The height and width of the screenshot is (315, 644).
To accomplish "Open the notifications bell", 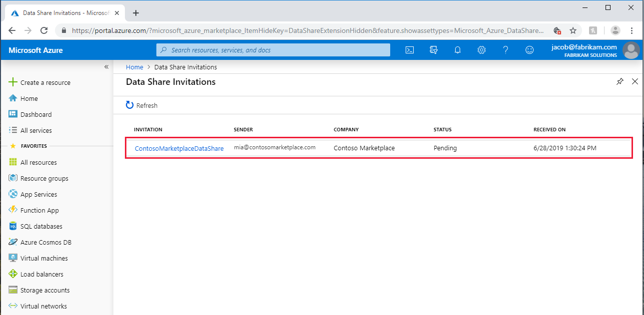I will point(457,50).
